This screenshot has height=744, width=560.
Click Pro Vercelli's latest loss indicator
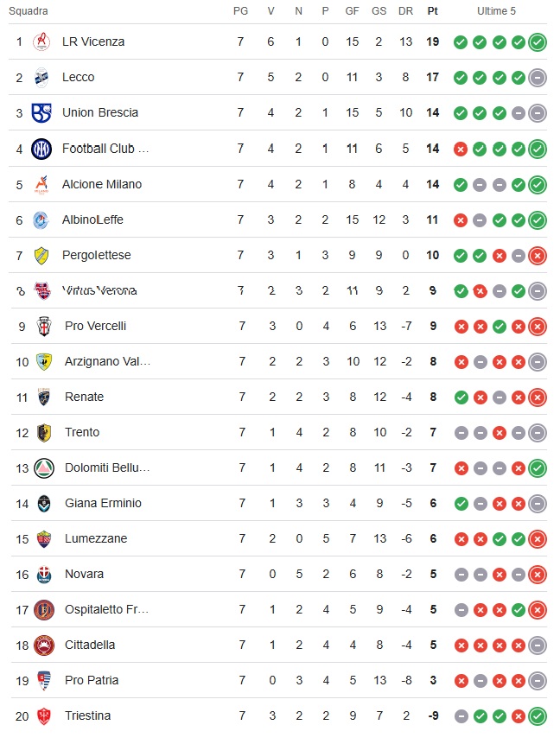click(x=538, y=327)
